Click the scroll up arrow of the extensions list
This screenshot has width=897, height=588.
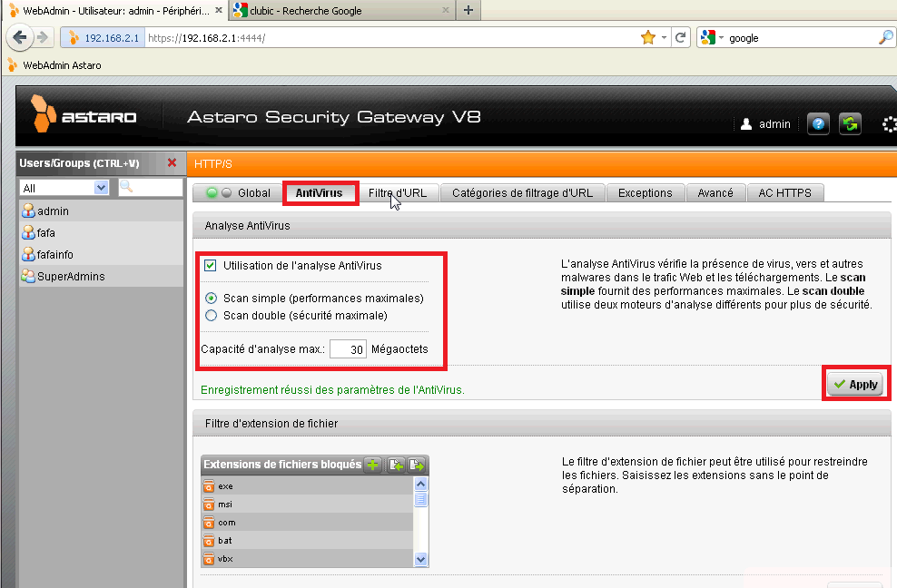[421, 485]
